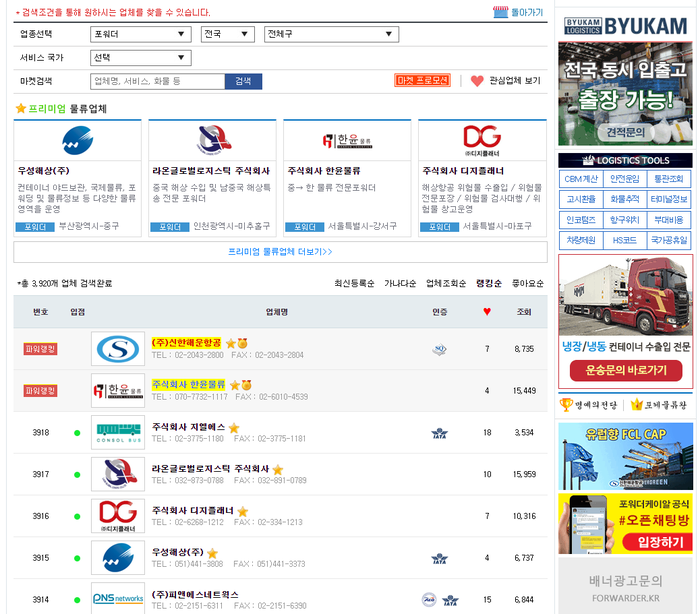Open the 안전운임 logistics tool
700x614 pixels.
pos(625,179)
